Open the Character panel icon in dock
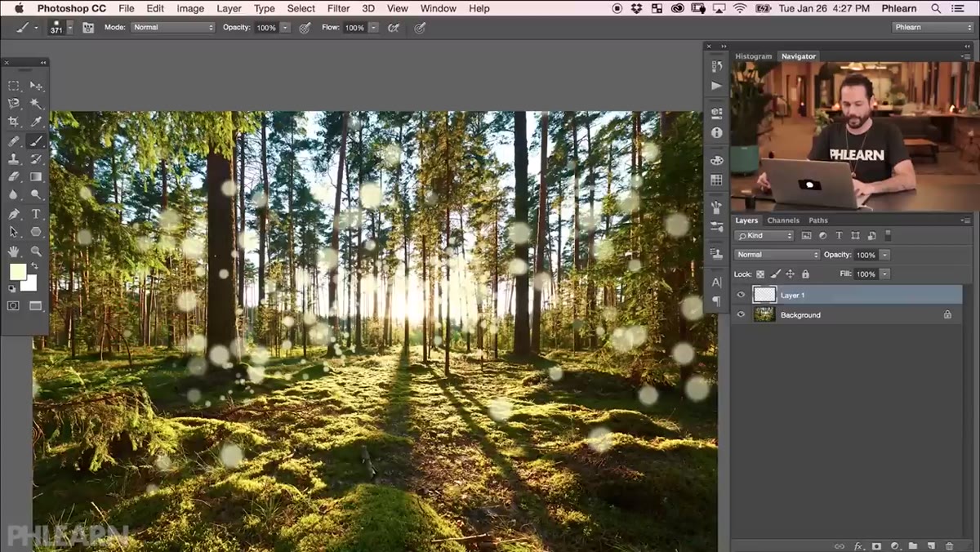 click(716, 283)
